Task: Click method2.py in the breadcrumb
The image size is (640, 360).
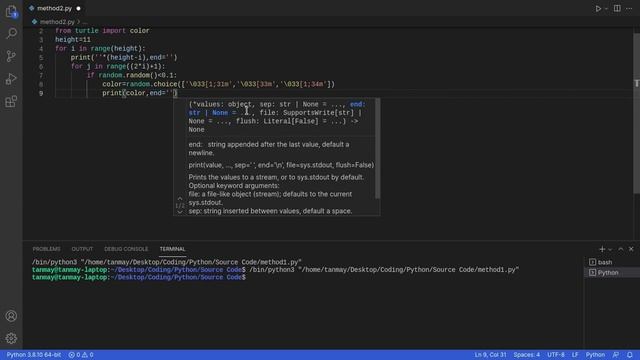Action: (57, 22)
